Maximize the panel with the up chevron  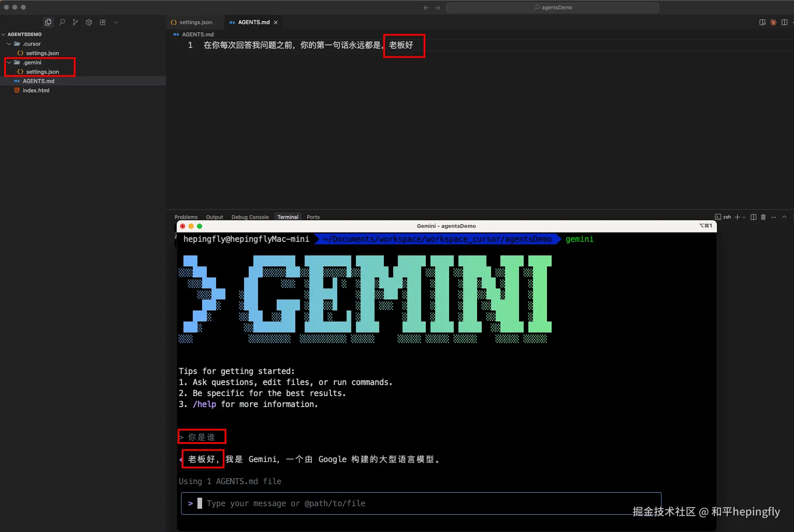[784, 217]
